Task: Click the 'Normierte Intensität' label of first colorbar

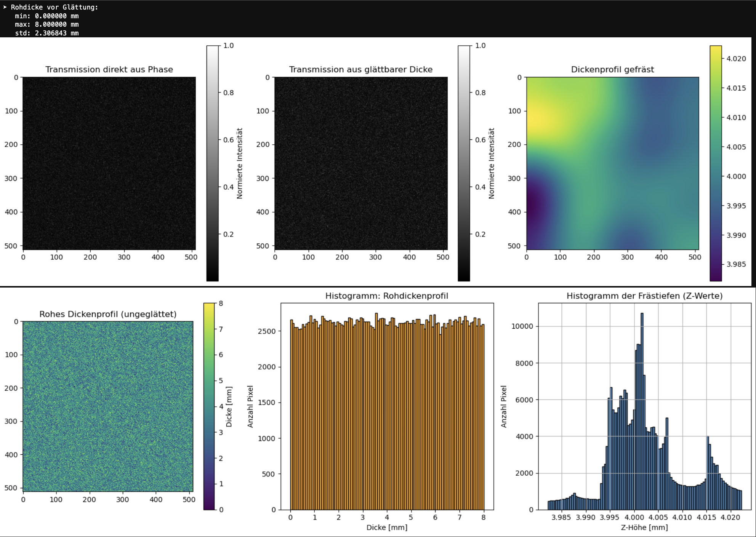Action: click(x=240, y=163)
